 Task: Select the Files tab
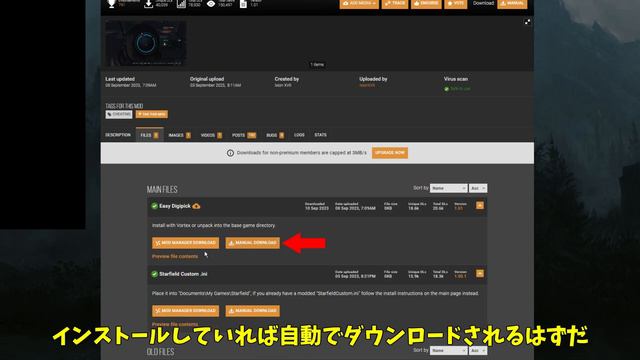(149, 135)
